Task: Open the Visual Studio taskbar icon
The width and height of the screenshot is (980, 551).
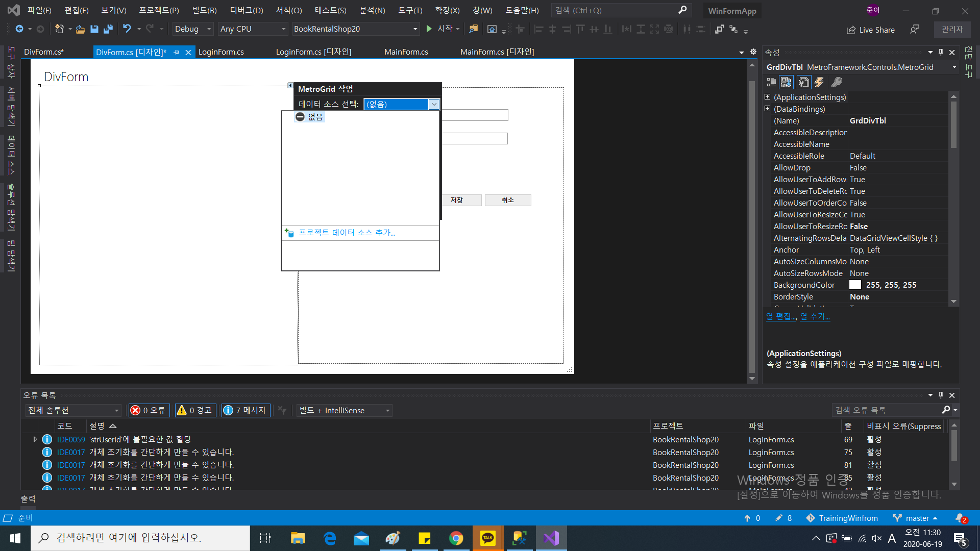Action: click(x=551, y=538)
